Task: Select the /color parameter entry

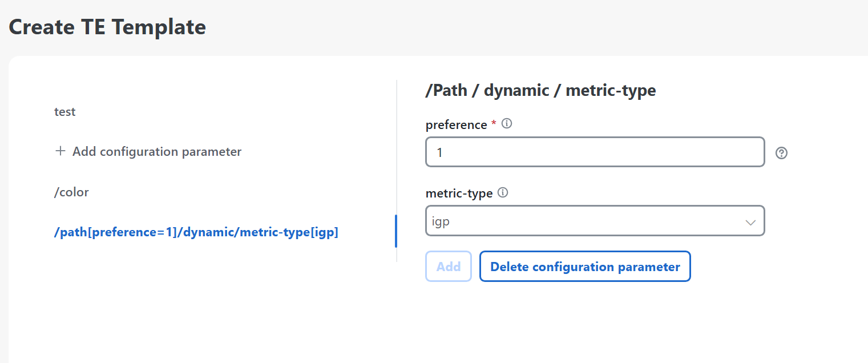Action: [x=72, y=192]
